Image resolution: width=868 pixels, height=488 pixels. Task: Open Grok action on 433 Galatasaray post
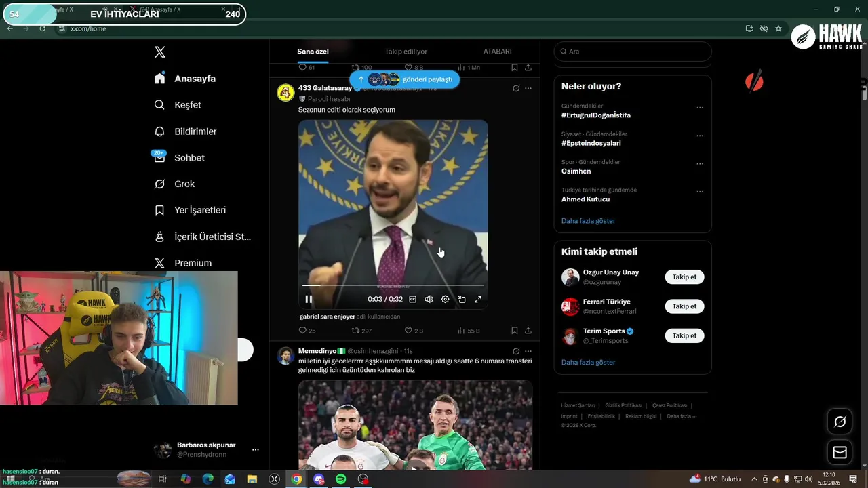516,88
